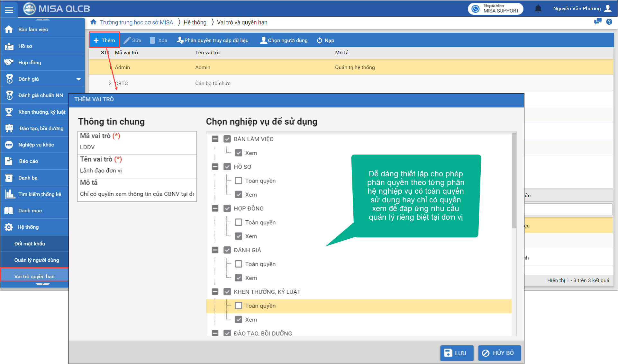618x364 pixels.
Task: Open notifications bell icon
Action: coord(538,9)
